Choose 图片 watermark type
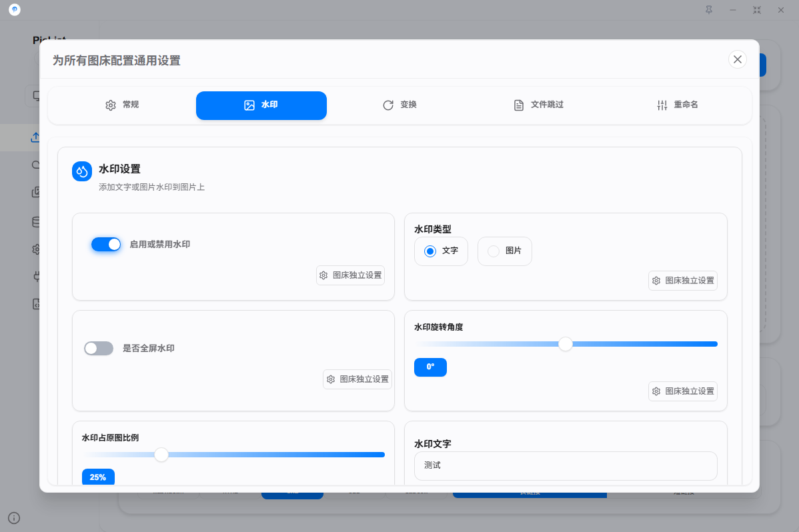 tap(504, 251)
